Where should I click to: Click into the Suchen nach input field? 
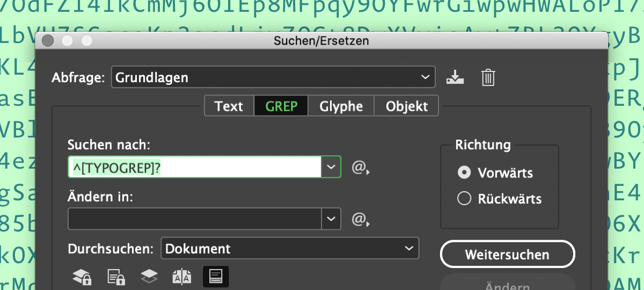[x=195, y=168]
